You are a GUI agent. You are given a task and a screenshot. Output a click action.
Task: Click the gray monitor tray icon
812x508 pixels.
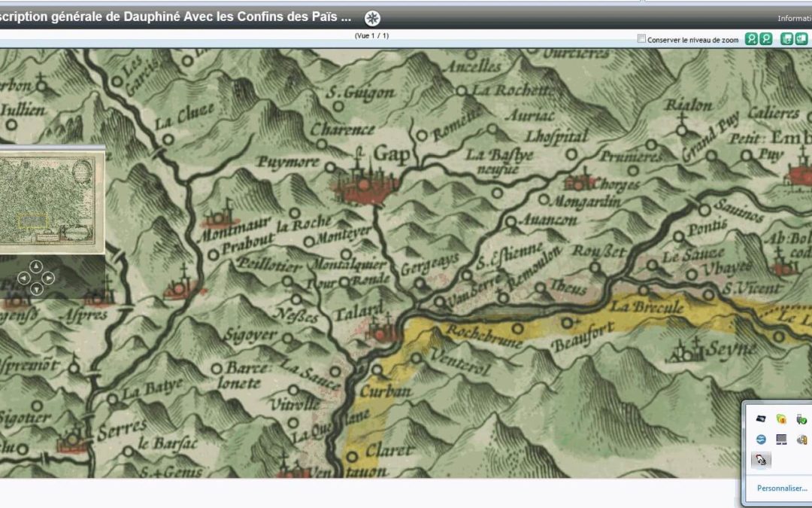[781, 440]
